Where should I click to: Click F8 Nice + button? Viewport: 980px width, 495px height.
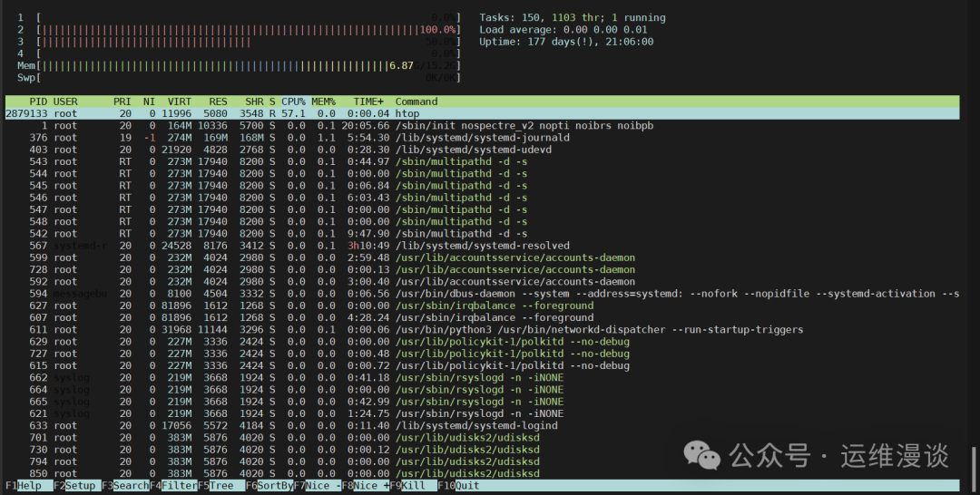[x=366, y=486]
